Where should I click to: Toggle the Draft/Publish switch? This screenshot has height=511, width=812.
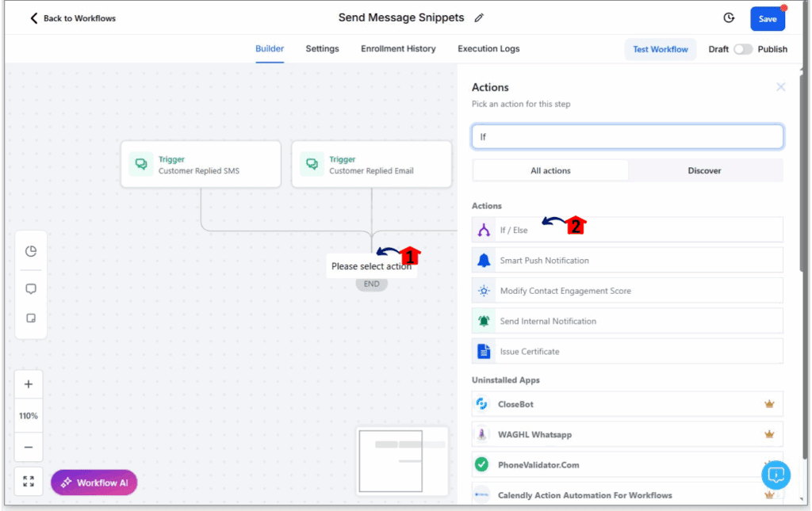pyautogui.click(x=742, y=49)
